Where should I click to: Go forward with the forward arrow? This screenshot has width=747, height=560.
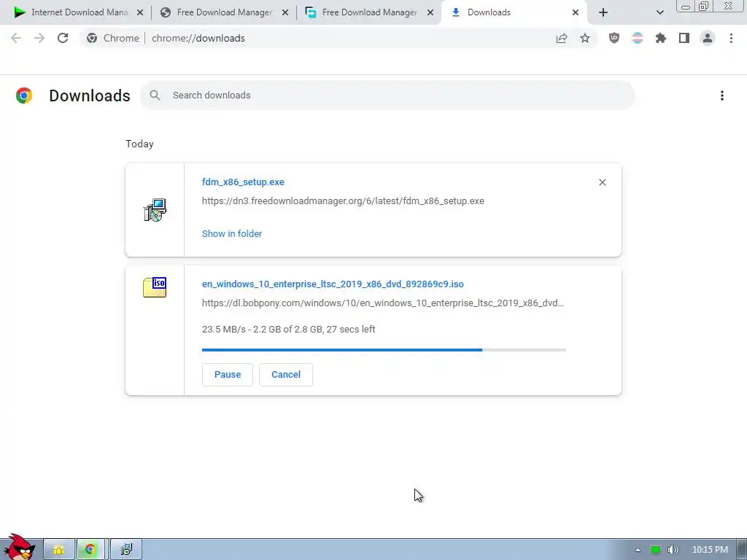coord(39,38)
